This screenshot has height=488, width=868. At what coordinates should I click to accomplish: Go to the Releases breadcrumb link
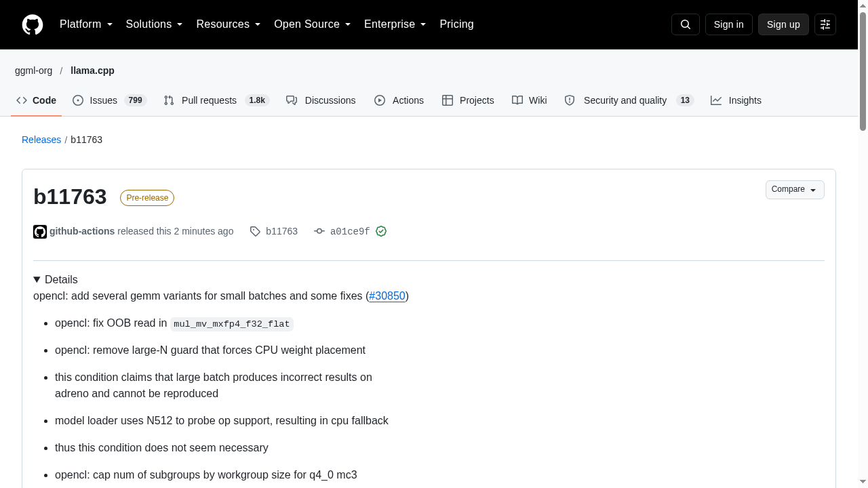pos(41,140)
